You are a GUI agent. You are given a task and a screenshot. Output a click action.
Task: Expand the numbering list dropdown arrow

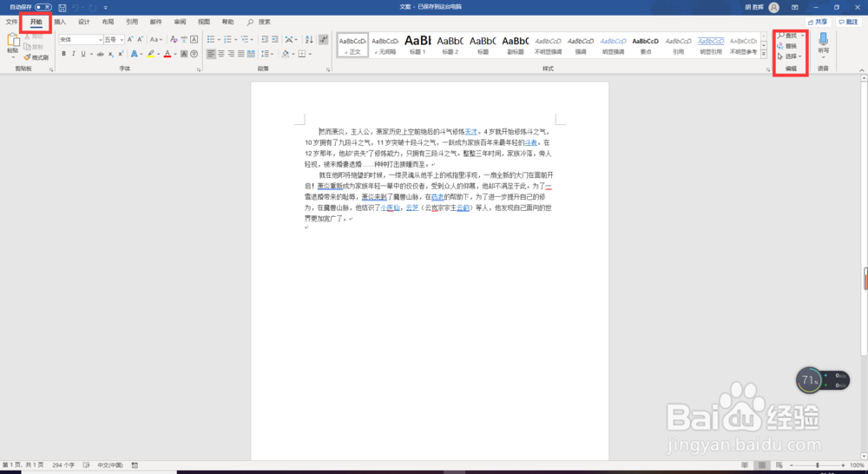click(236, 39)
